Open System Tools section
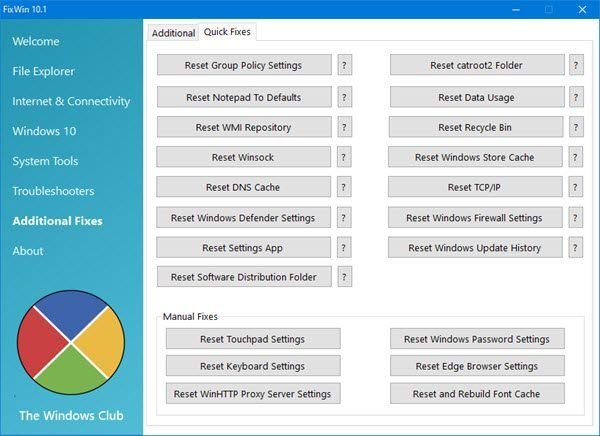 45,161
